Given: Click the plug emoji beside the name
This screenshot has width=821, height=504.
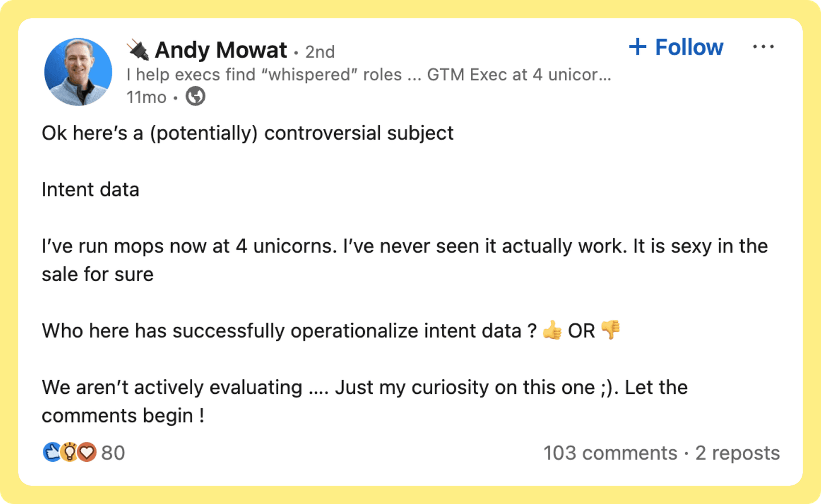Looking at the screenshot, I should click(137, 50).
